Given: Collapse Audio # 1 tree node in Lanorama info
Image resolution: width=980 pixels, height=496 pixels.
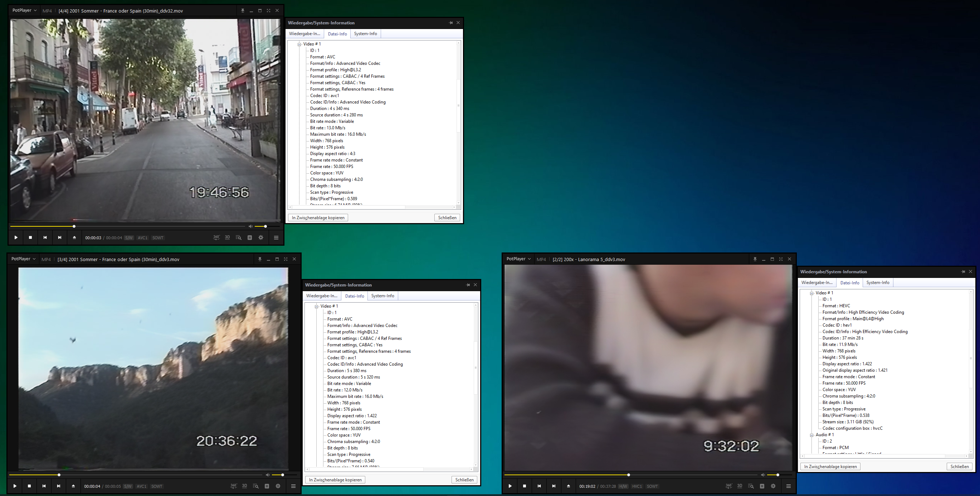Looking at the screenshot, I should point(811,435).
